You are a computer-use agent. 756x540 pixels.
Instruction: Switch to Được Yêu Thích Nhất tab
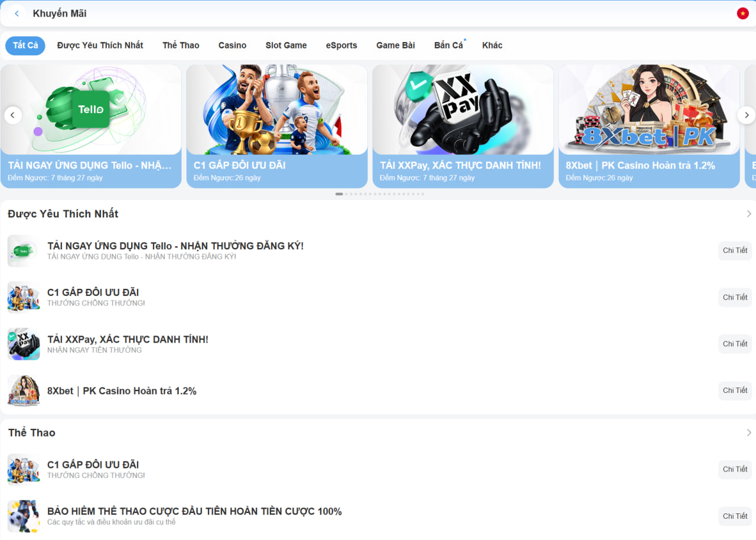pos(100,45)
